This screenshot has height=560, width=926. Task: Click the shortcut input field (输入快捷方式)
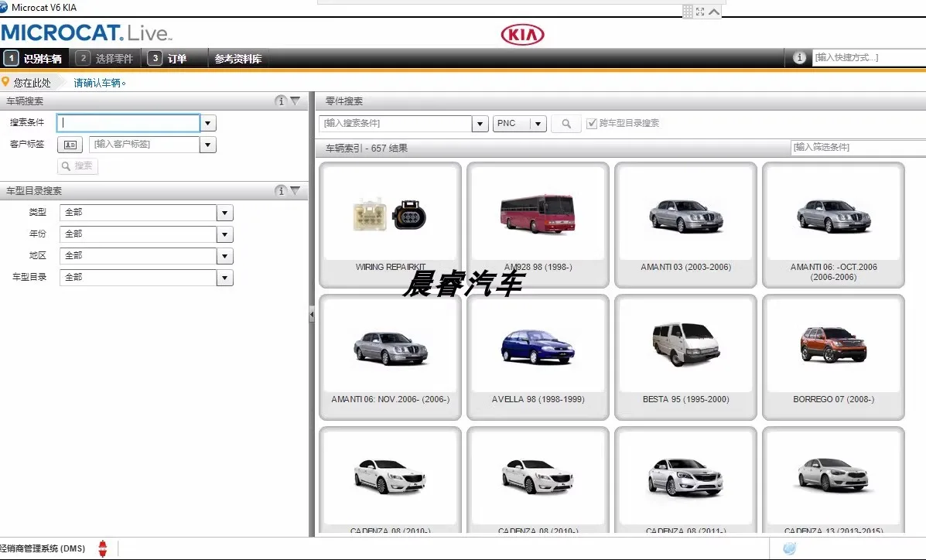tap(869, 58)
